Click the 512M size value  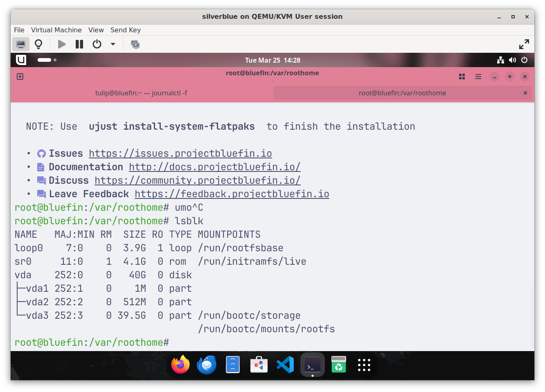click(135, 302)
